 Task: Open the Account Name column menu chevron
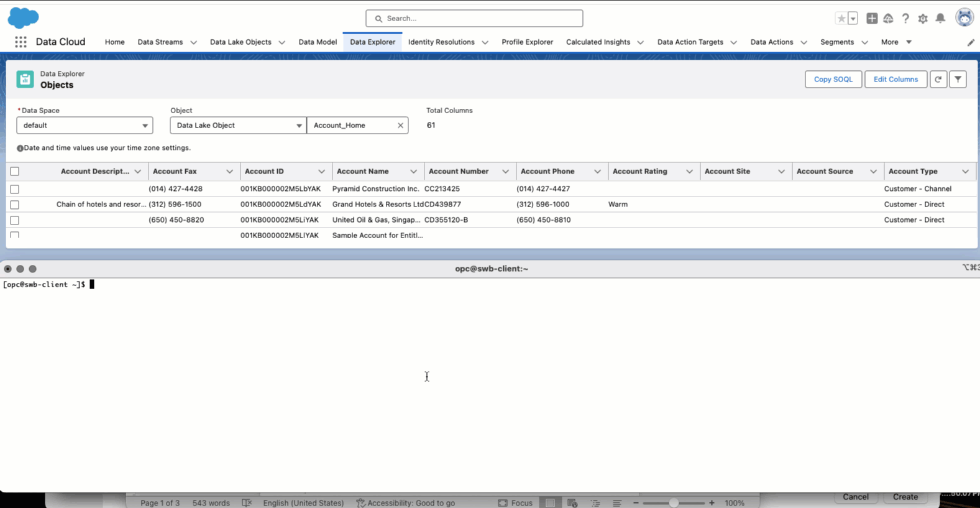[x=413, y=172]
